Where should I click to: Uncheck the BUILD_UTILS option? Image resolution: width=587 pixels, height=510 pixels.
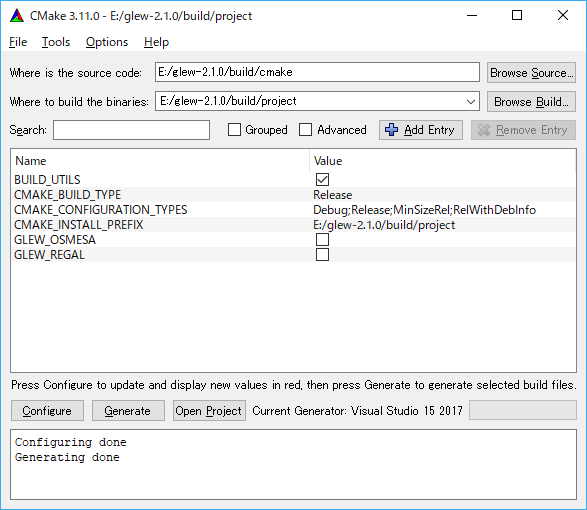[x=322, y=179]
